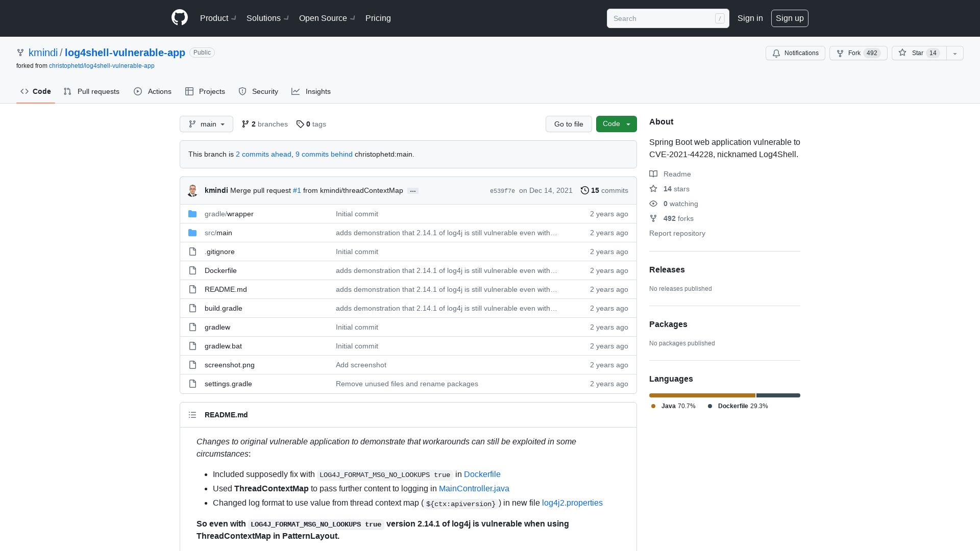Image resolution: width=980 pixels, height=551 pixels.
Task: Click the fork icon in Fork button
Action: pos(840,53)
